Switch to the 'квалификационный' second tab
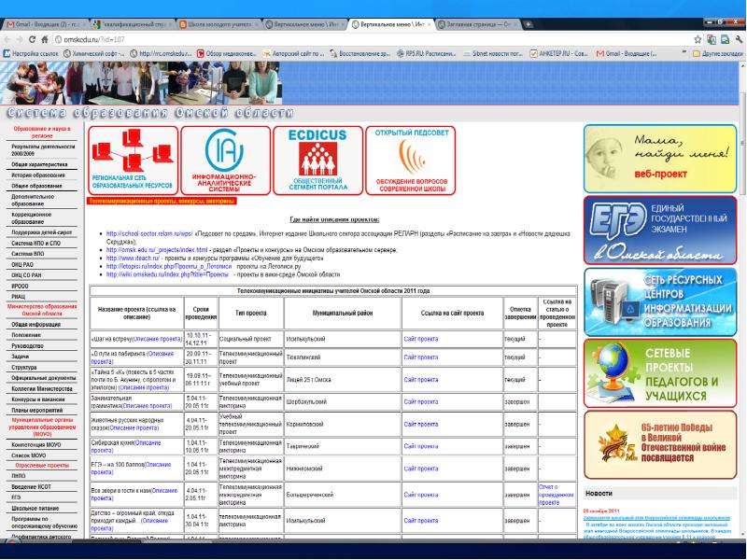This screenshot has width=747, height=560. coord(132,24)
